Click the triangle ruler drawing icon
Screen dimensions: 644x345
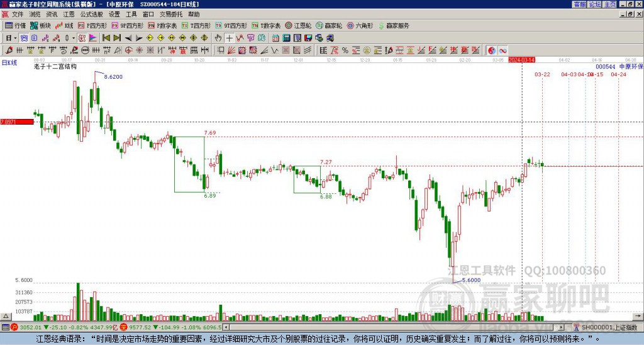118,50
